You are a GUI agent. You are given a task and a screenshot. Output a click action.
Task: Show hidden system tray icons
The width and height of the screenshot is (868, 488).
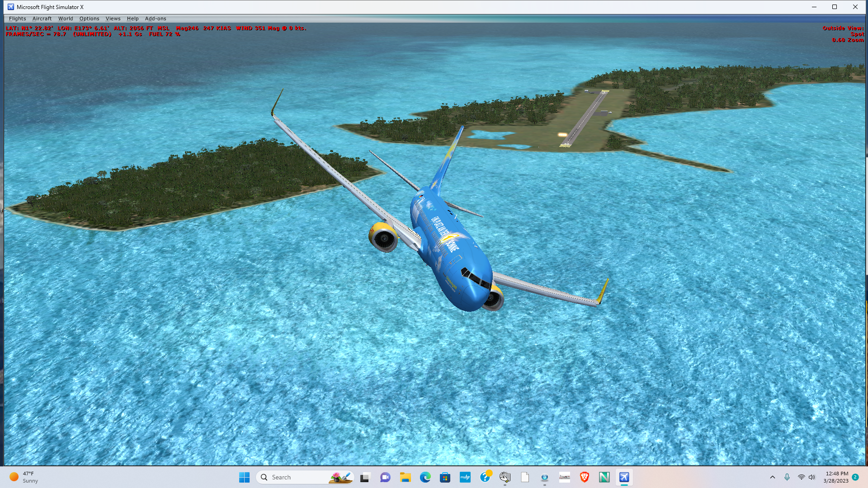click(772, 477)
